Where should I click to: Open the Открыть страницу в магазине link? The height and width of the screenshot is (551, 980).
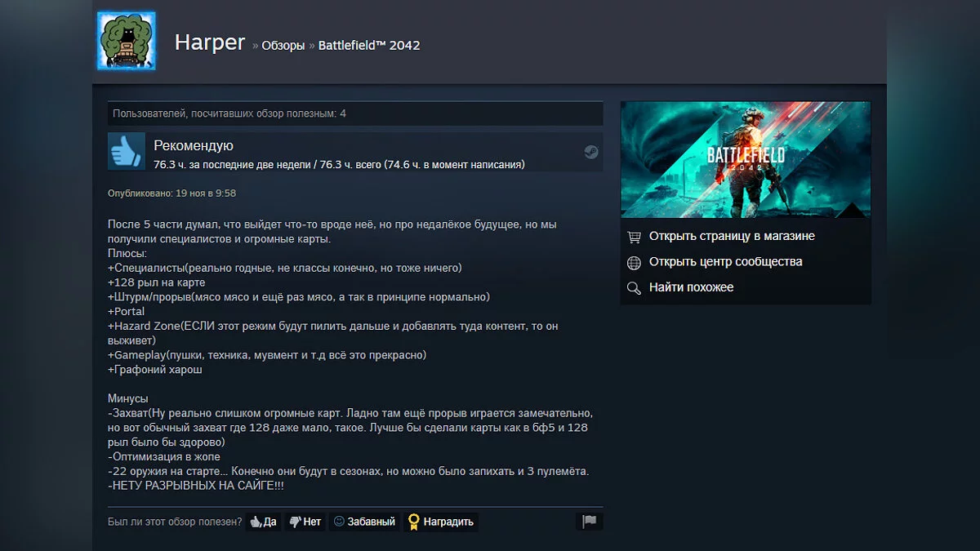(732, 236)
